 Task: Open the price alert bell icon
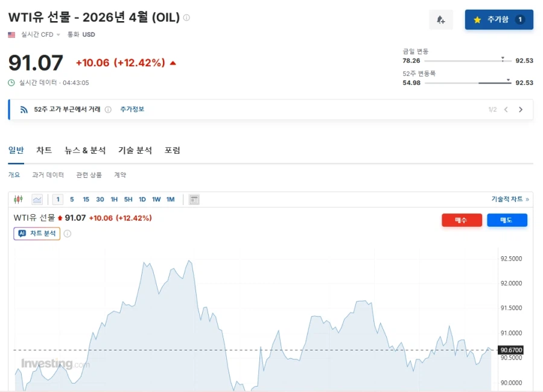click(x=441, y=20)
